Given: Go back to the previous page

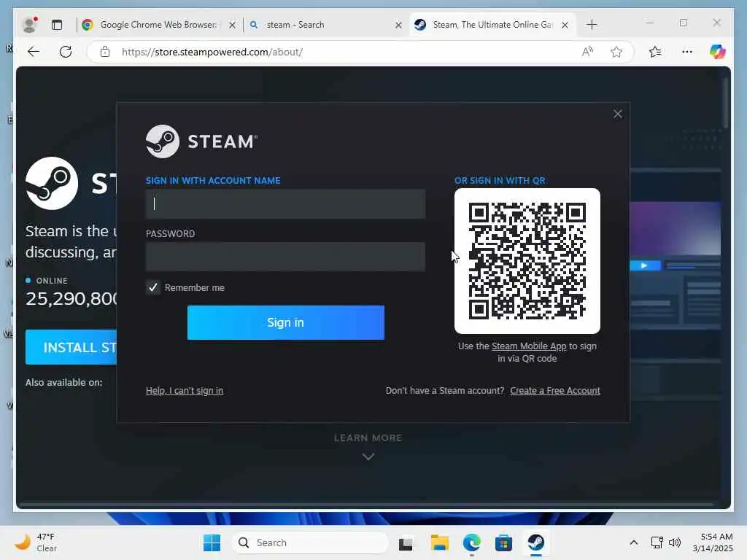Looking at the screenshot, I should (34, 52).
